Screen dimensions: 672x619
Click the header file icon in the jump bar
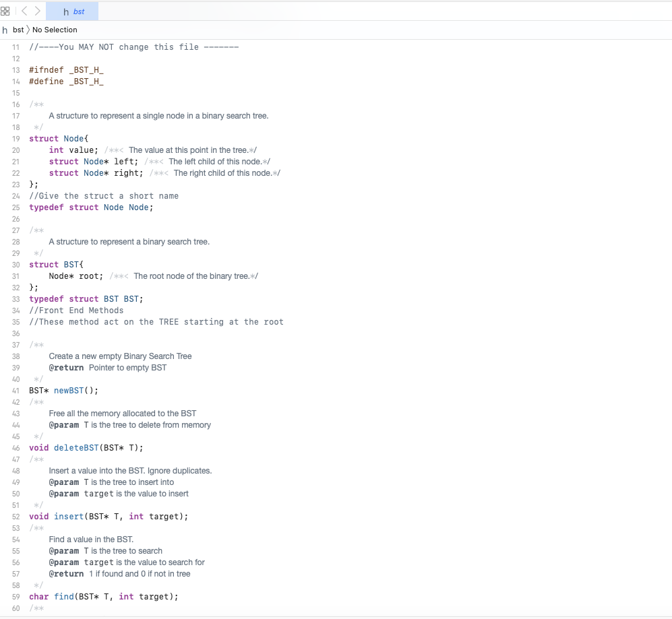(6, 30)
